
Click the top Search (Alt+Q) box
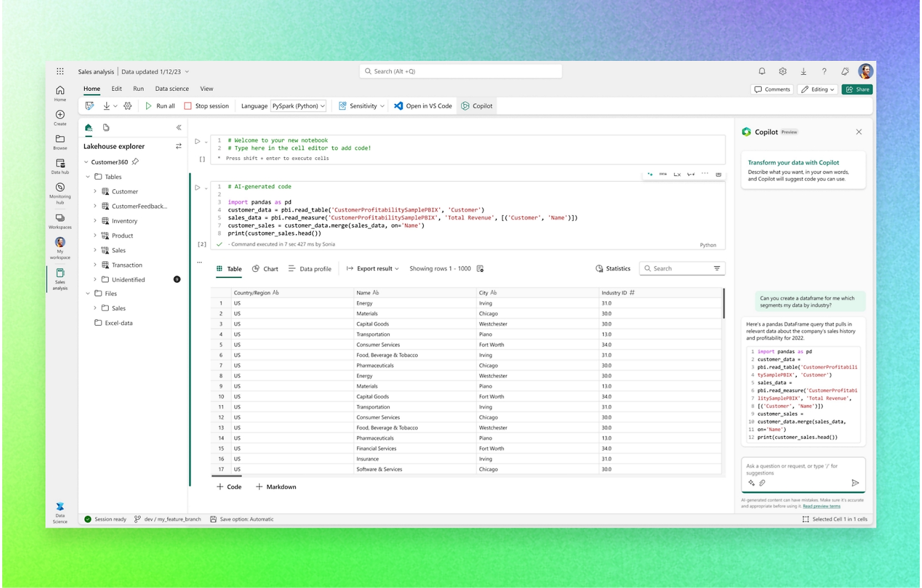point(460,71)
